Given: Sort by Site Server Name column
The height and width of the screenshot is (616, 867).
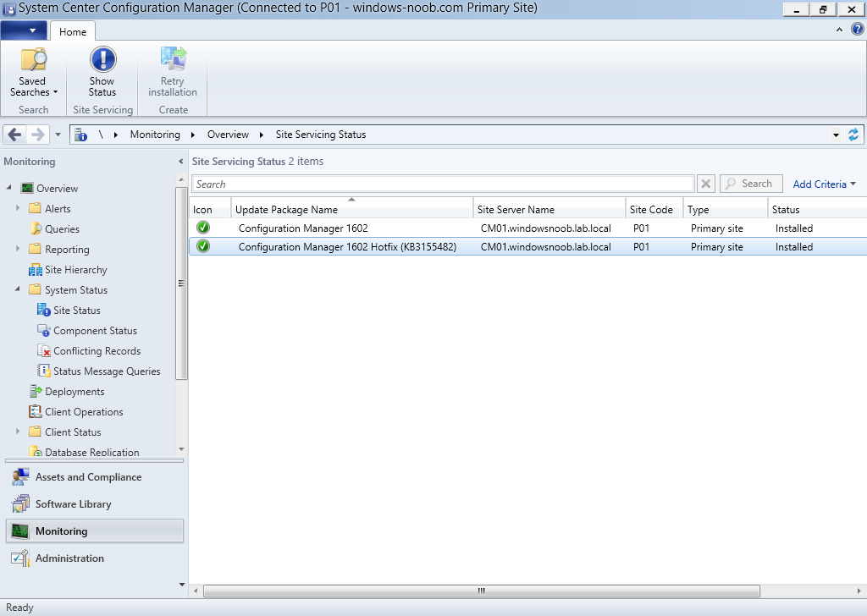Looking at the screenshot, I should point(549,209).
